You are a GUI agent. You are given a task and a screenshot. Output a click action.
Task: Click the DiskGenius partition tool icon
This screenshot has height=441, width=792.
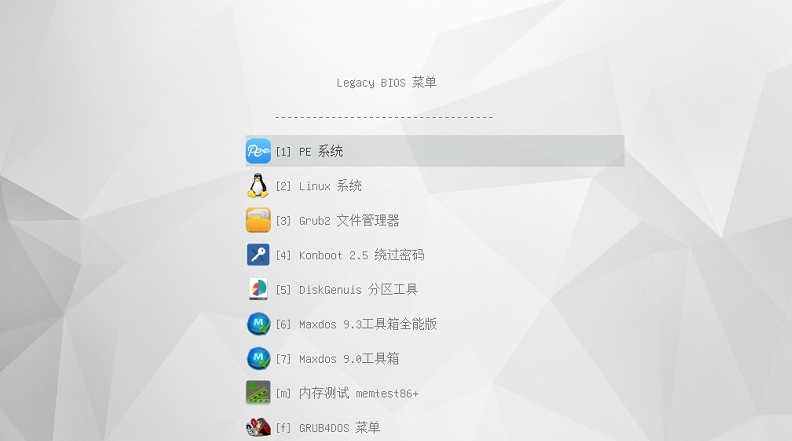(x=258, y=289)
